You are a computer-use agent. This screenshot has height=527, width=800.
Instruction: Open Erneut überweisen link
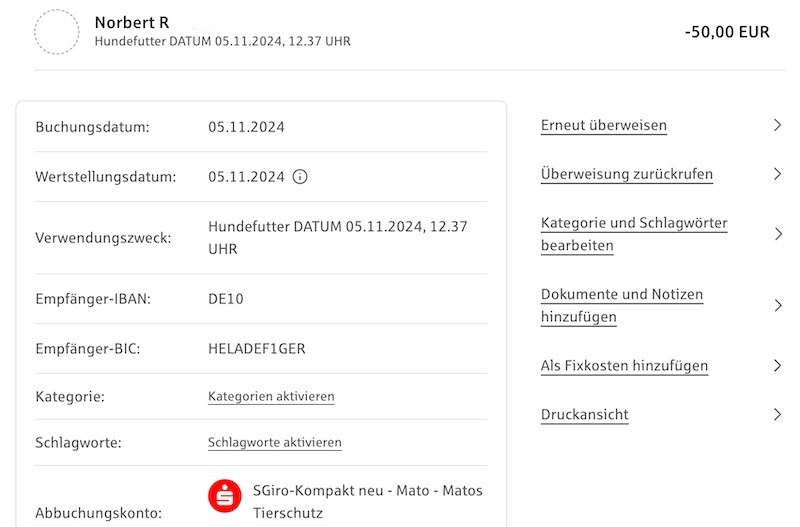pyautogui.click(x=604, y=126)
